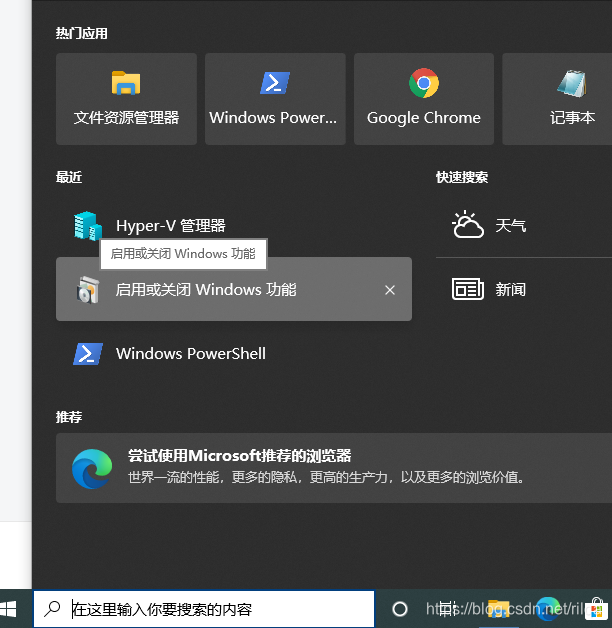Screen dimensions: 612x628
Task: Click the Microsoft Edge recommendation banner
Action: (x=334, y=468)
